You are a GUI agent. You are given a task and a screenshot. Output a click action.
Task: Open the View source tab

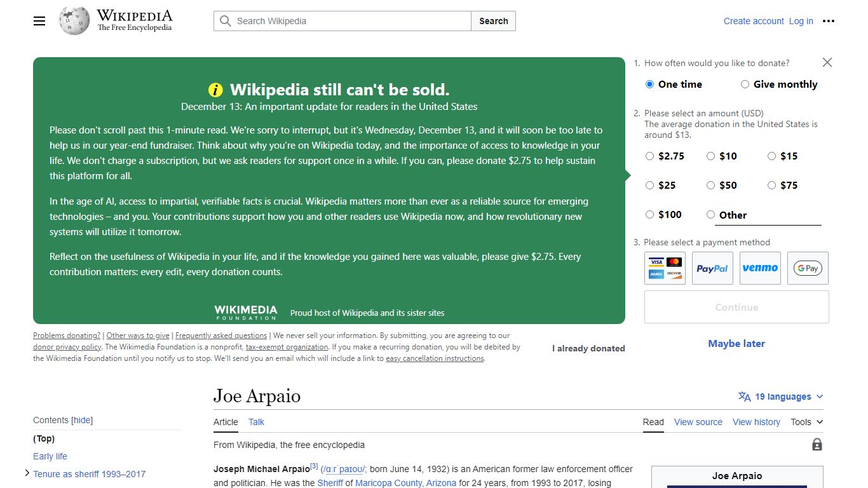click(698, 422)
